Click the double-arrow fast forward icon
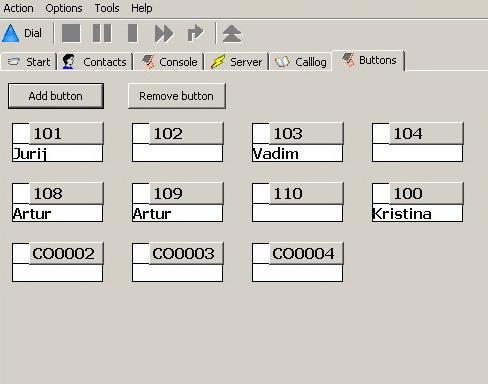 [x=164, y=34]
